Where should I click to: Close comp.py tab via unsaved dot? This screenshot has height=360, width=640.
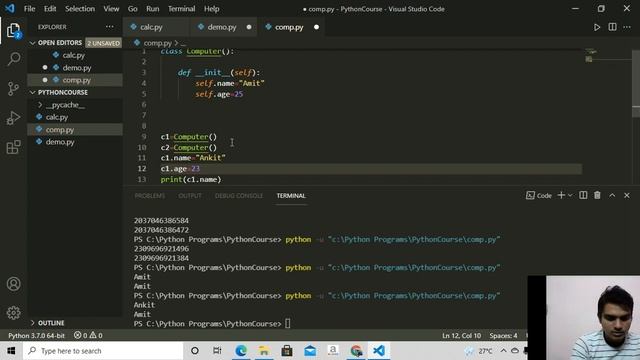coord(316,27)
